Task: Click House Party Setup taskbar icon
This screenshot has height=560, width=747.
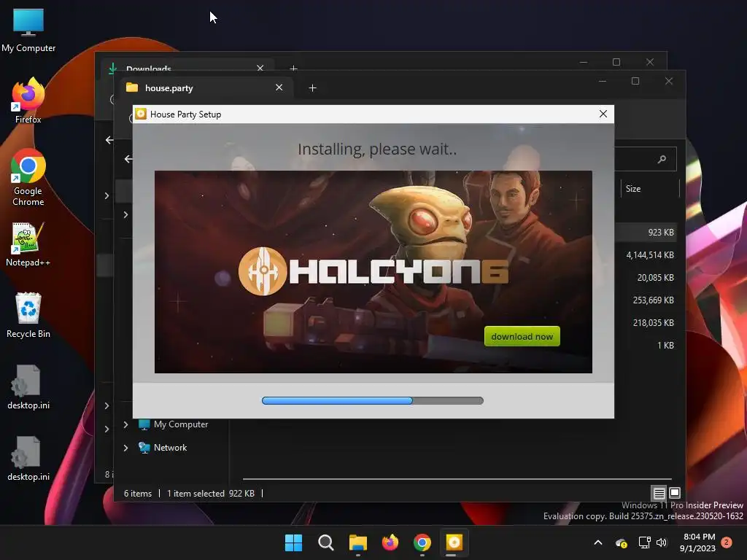Action: [x=454, y=542]
